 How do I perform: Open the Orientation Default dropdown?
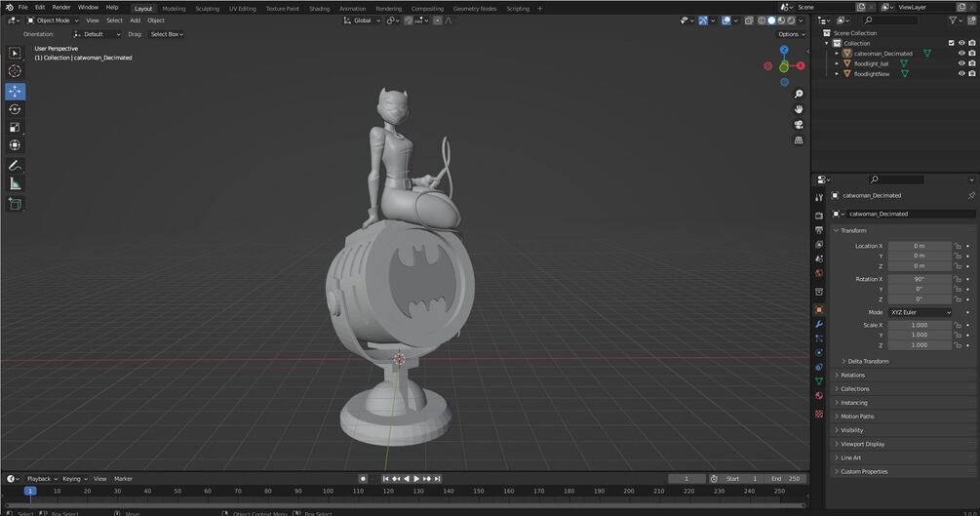point(97,34)
